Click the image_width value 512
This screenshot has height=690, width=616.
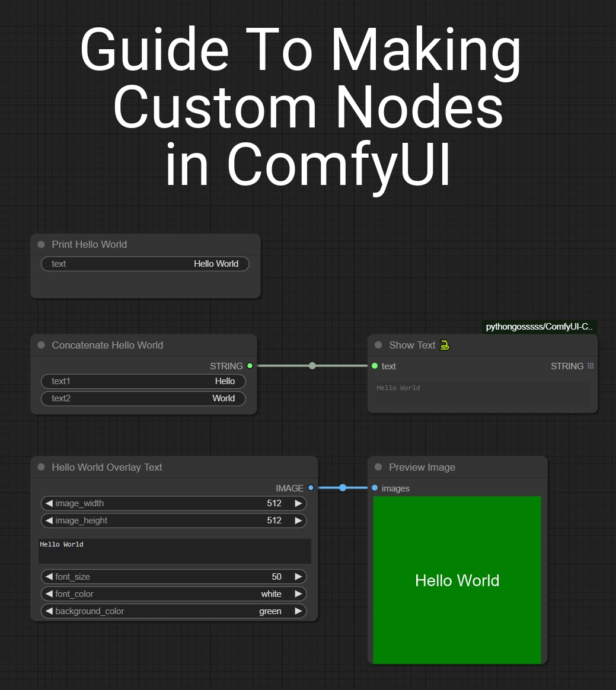(x=274, y=503)
